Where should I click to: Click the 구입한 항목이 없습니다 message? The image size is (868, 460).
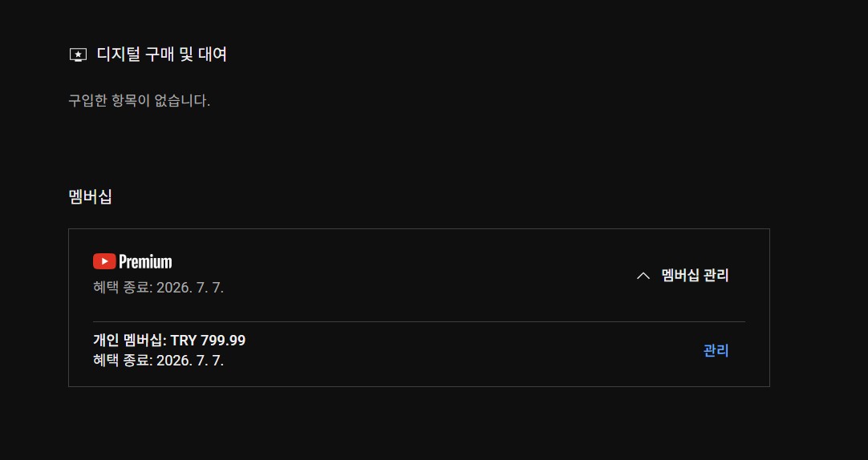tap(139, 101)
